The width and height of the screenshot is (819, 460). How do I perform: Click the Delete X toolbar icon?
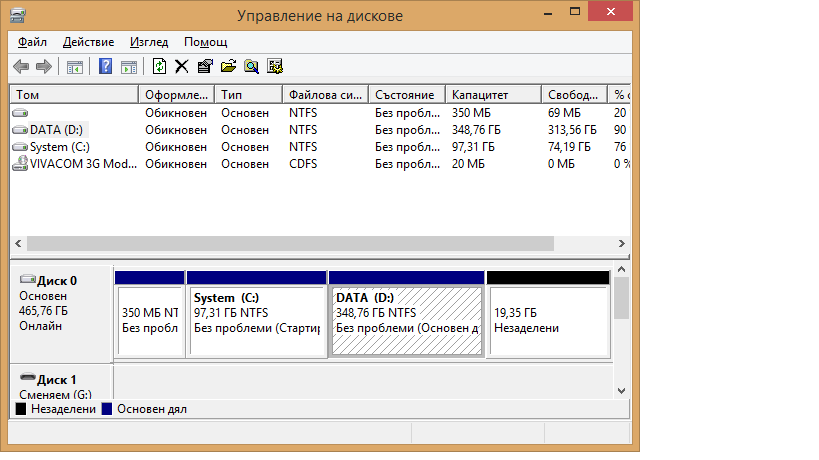(182, 66)
